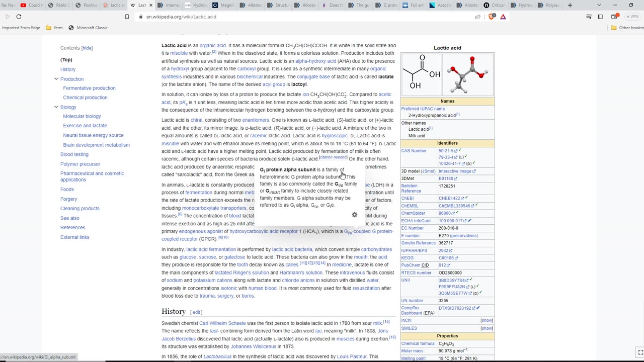Open the Carl Wilhelm Scheele link
This screenshot has height=362, width=644.
pos(222,323)
